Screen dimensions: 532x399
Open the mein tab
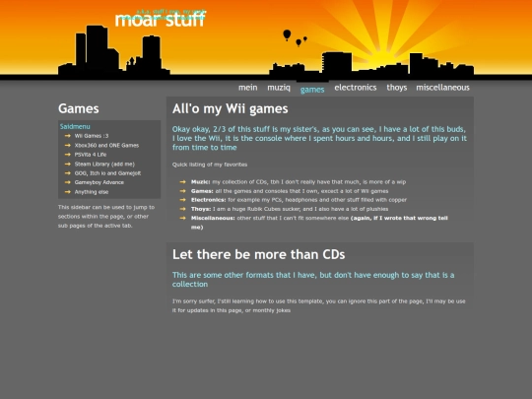[247, 88]
